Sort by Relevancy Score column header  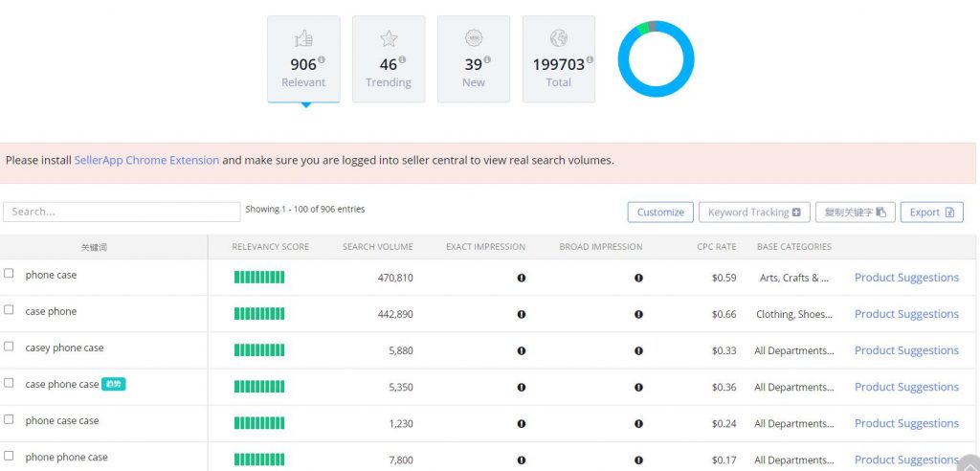coord(270,247)
